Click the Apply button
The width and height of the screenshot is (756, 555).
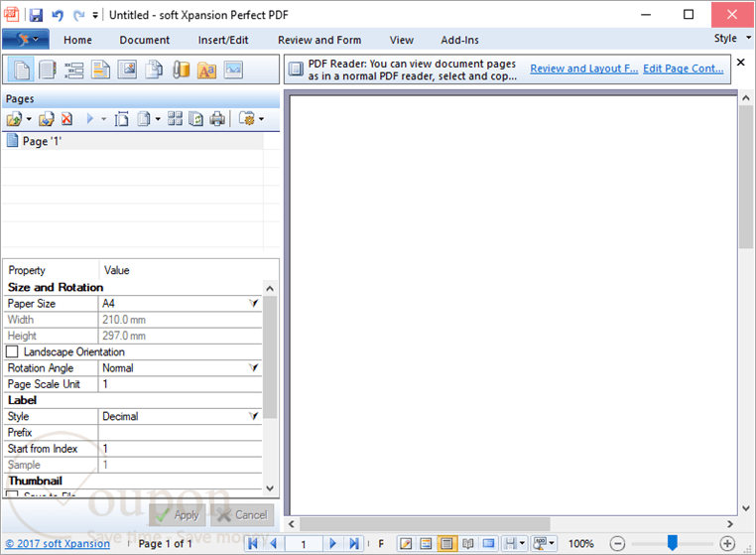[178, 515]
